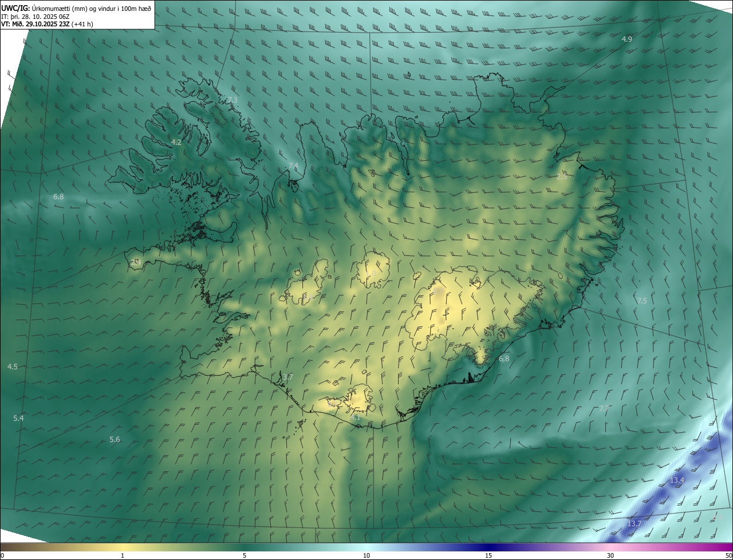The image size is (733, 560).
Task: Click the "VT: Mið. 29.10.2025 23Z (+41 h)" line
Action: point(47,24)
